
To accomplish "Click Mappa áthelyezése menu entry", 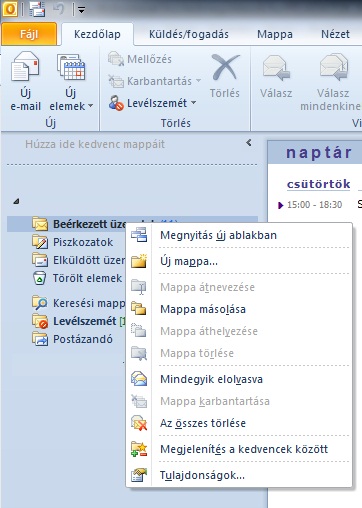I will [x=239, y=331].
